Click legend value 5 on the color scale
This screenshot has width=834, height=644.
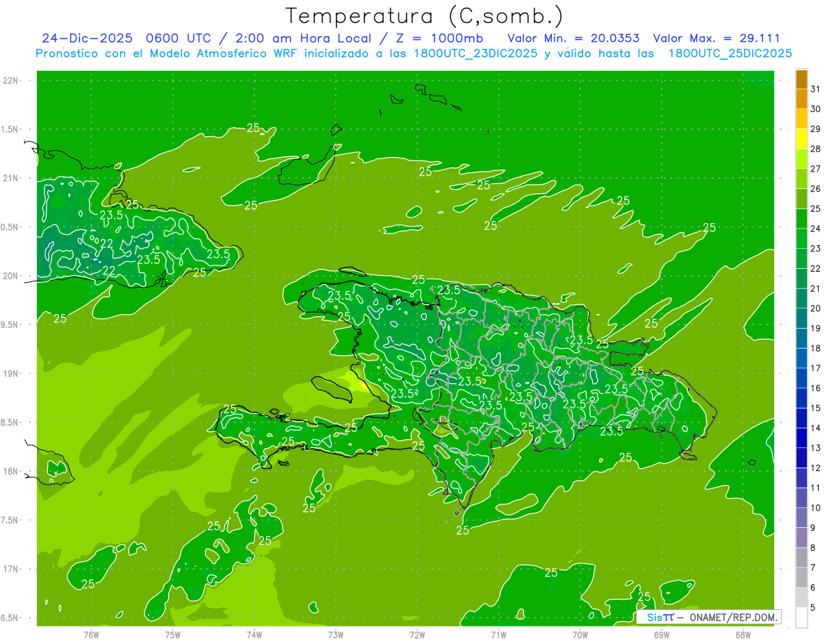pyautogui.click(x=813, y=607)
